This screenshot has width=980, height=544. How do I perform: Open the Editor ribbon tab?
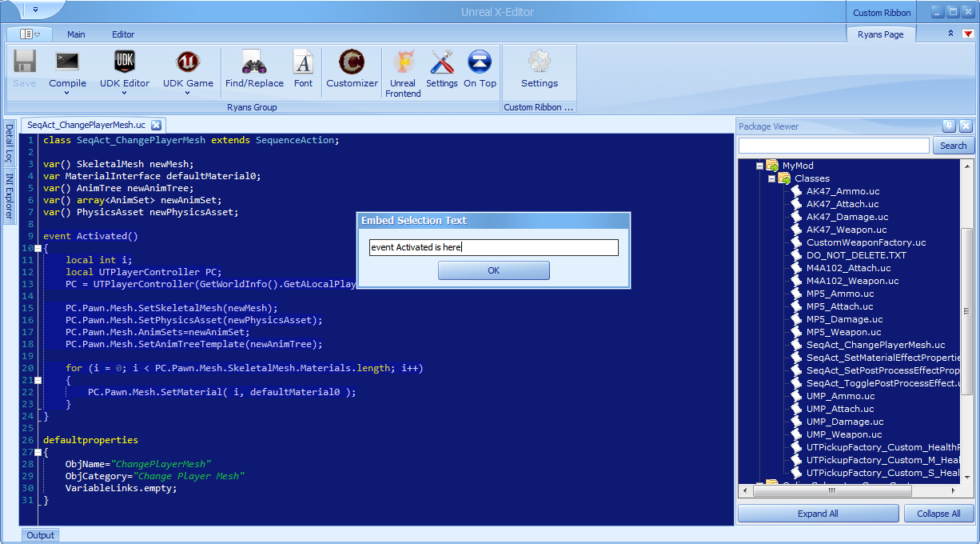pyautogui.click(x=123, y=34)
